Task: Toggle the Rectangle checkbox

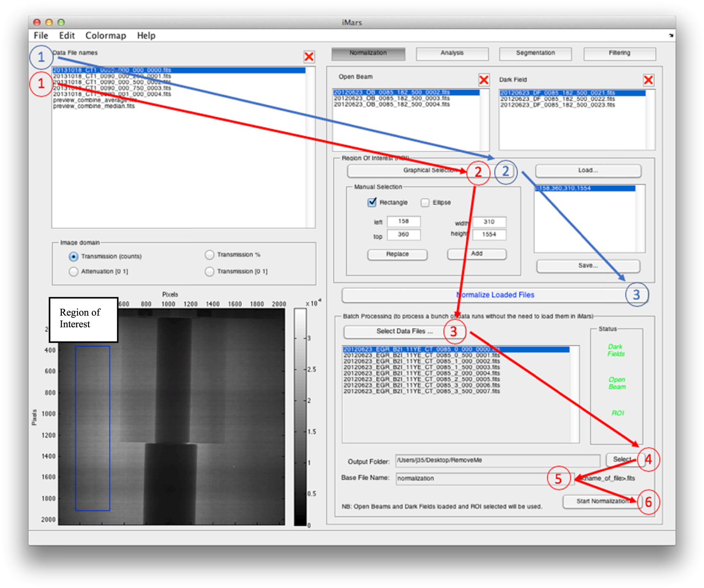Action: point(372,202)
